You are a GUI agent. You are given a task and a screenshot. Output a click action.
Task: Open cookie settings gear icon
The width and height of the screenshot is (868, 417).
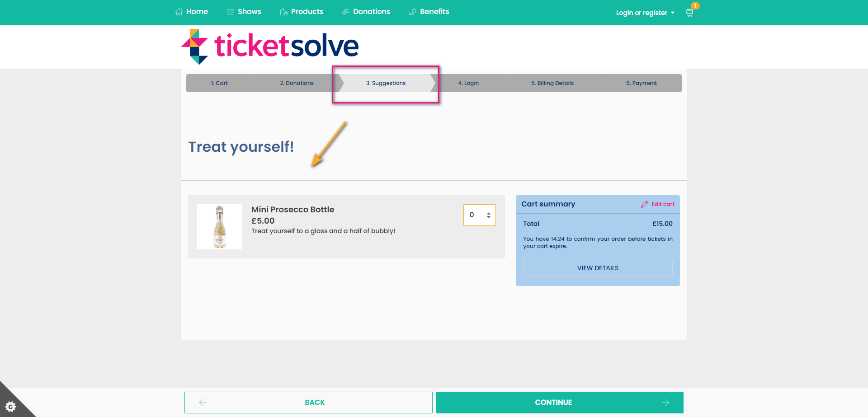pos(10,407)
